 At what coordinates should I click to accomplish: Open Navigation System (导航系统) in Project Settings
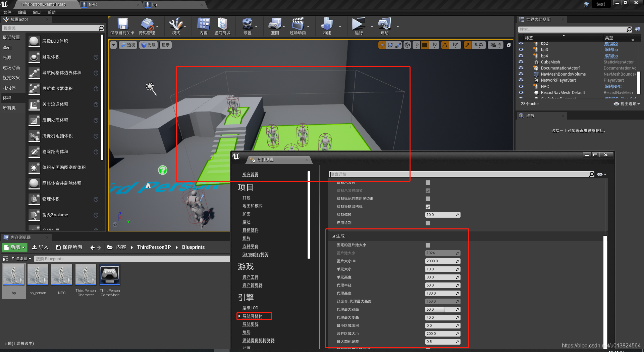pyautogui.click(x=250, y=324)
